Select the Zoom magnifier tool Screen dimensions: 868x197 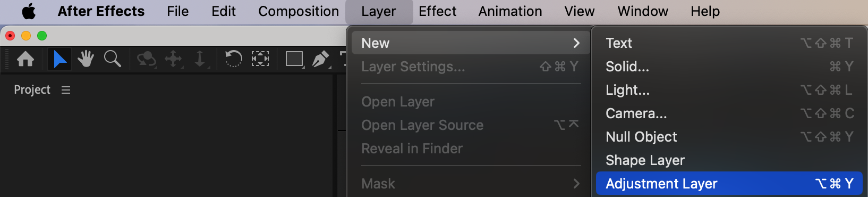(112, 59)
